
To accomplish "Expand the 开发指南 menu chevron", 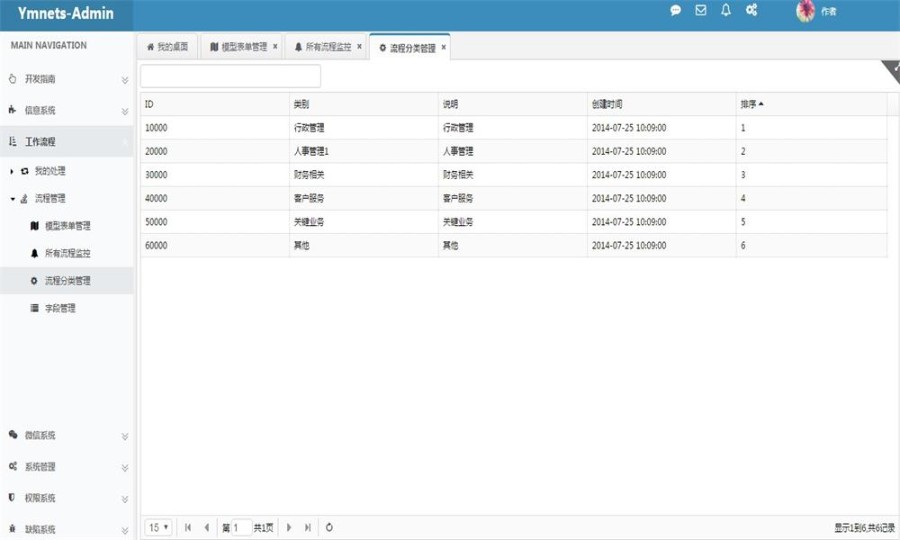I will (125, 80).
